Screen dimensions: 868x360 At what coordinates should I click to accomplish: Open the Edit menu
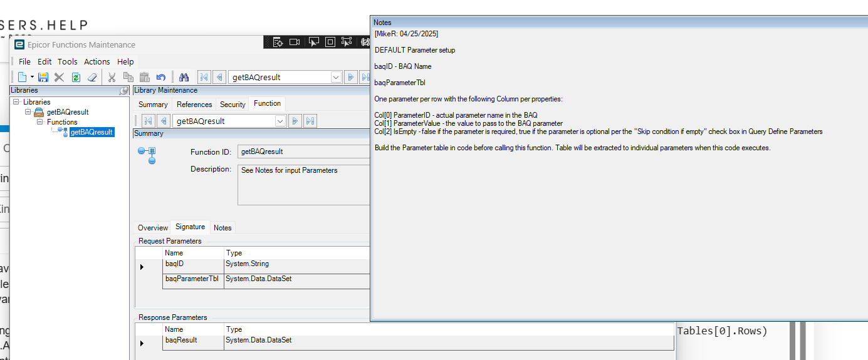(x=44, y=61)
